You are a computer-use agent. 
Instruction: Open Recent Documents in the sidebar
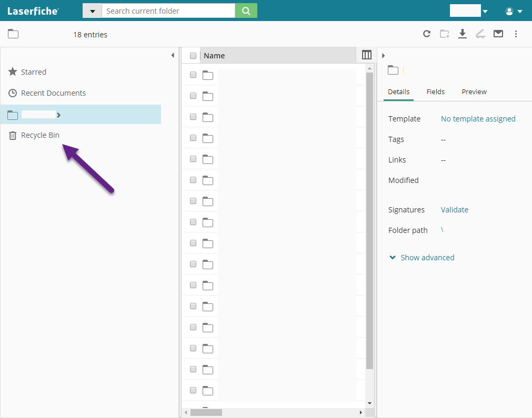click(53, 93)
